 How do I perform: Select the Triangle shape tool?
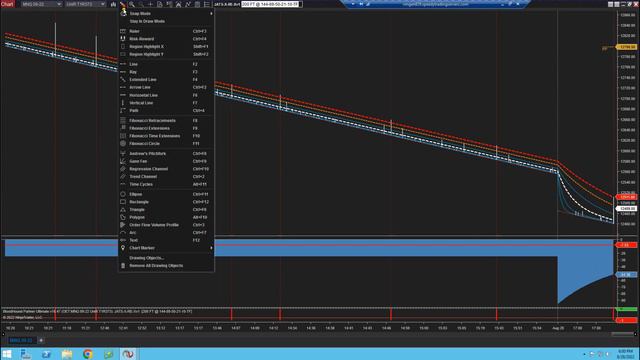click(166, 210)
